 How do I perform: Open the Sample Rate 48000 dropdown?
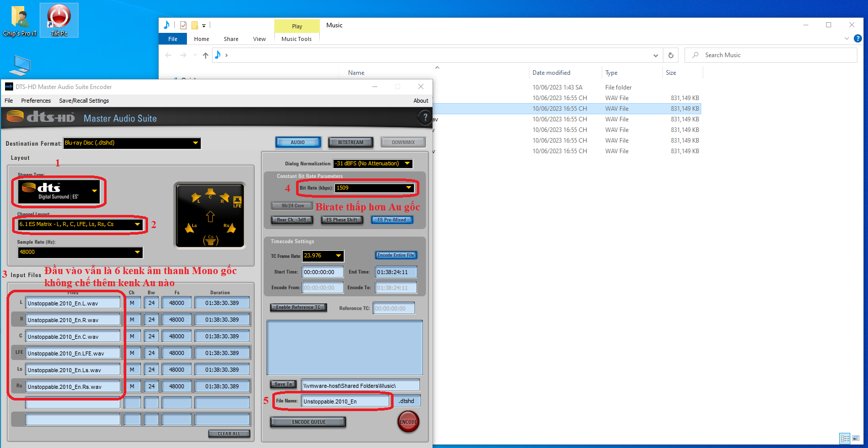tap(80, 252)
